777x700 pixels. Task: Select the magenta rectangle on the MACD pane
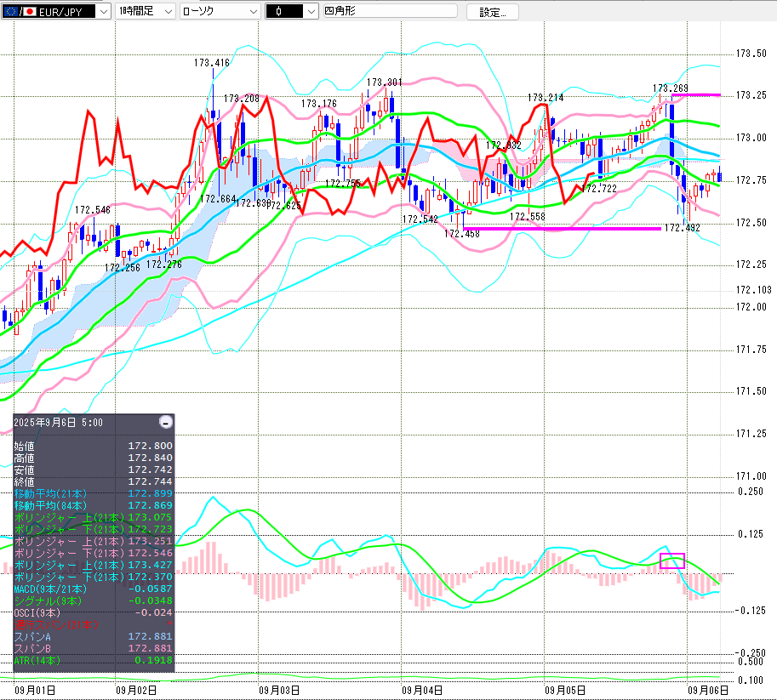point(672,561)
